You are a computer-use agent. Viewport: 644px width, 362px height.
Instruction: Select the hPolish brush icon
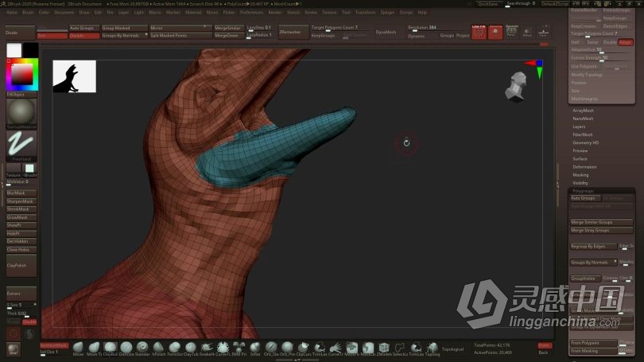click(158, 348)
